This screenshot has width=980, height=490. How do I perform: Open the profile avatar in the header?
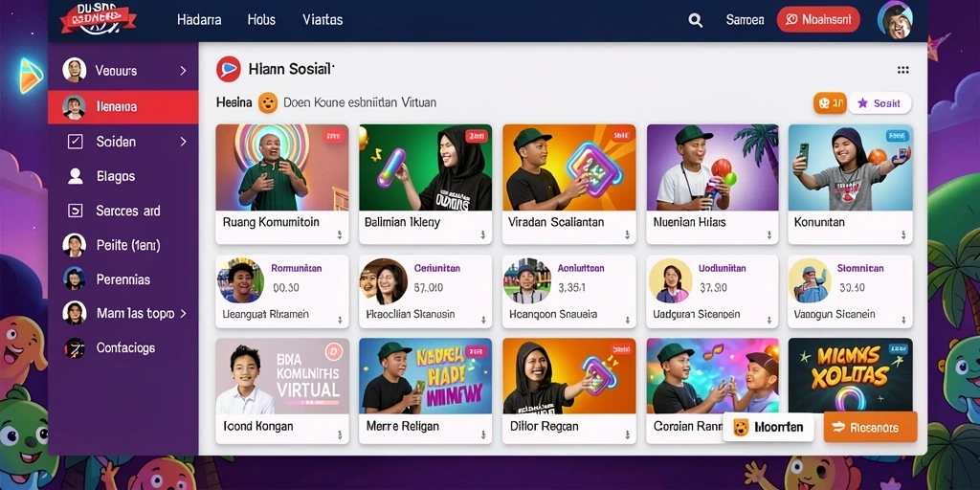(895, 20)
